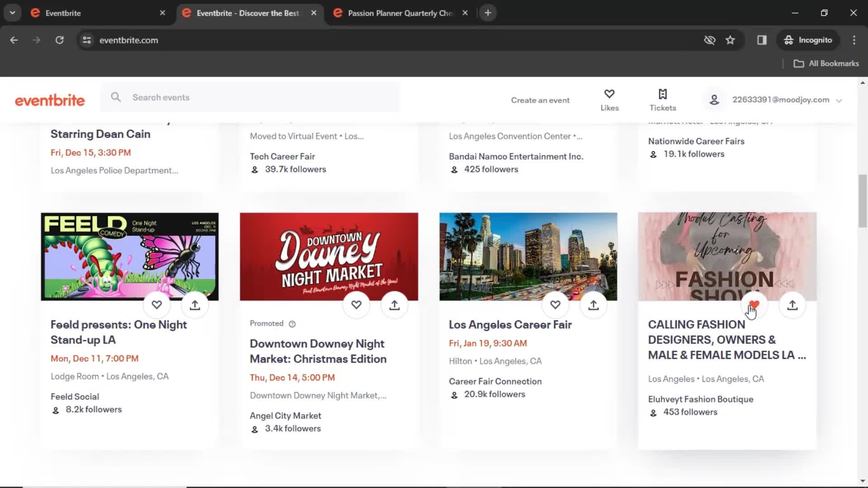Share the Calling Fashion Designers event
This screenshot has width=868, height=488.
click(793, 305)
